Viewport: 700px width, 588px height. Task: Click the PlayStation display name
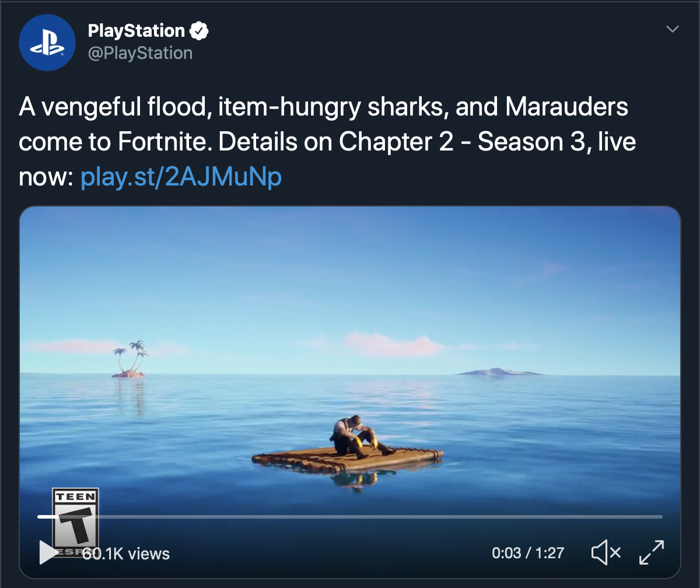coord(136,31)
